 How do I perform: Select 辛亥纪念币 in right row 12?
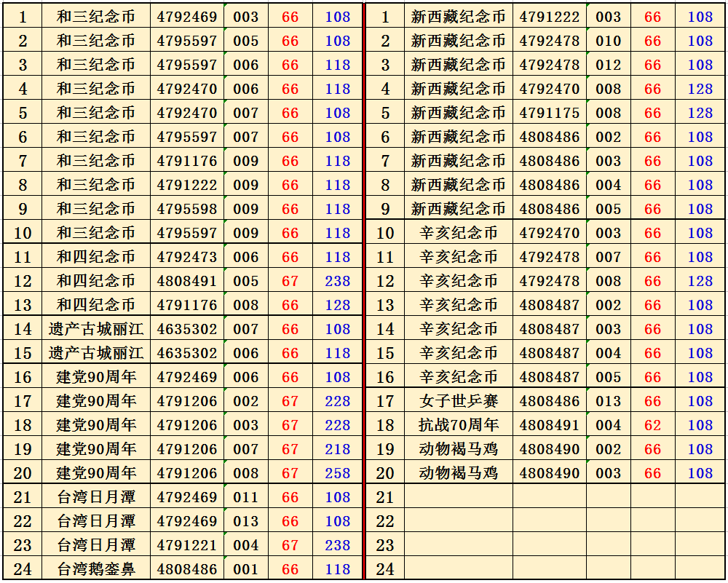(458, 281)
